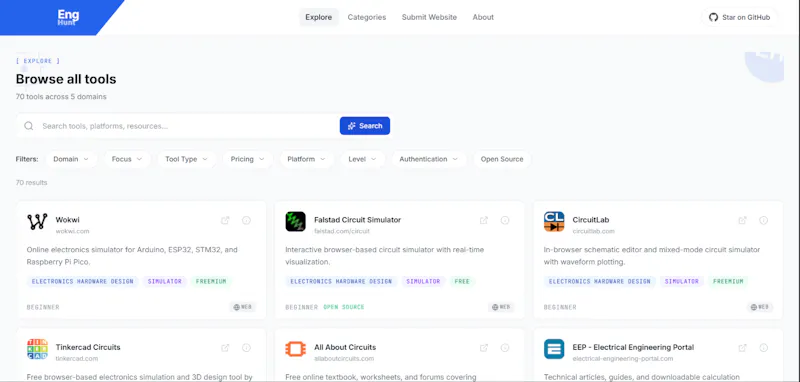
Task: Click the CircuitLab logo icon
Action: (554, 221)
